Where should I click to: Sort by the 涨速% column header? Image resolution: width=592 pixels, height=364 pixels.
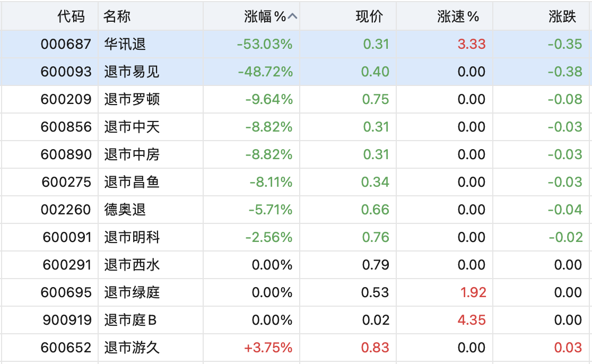pos(458,17)
